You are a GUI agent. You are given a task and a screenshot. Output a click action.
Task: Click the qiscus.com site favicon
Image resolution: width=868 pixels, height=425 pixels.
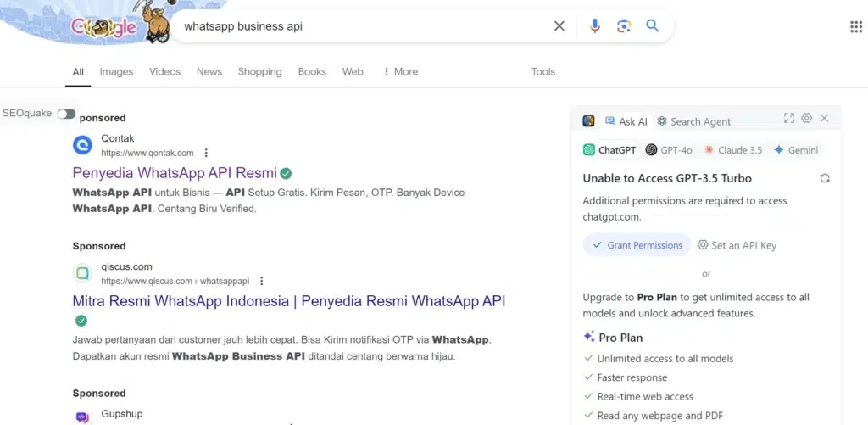[x=82, y=273]
